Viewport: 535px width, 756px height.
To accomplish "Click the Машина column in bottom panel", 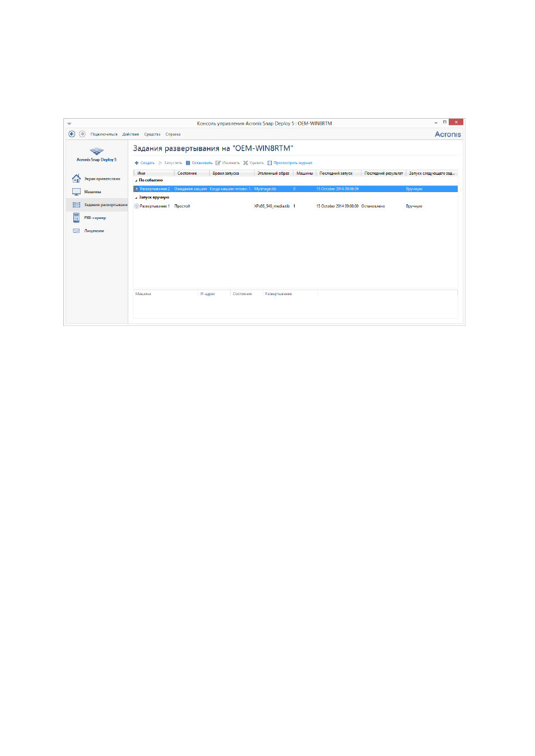I will point(166,293).
